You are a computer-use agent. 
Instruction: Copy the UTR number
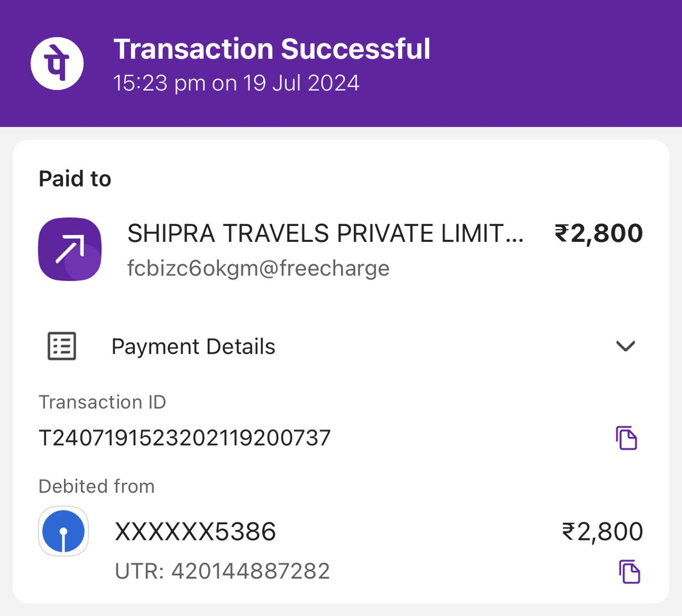629,572
